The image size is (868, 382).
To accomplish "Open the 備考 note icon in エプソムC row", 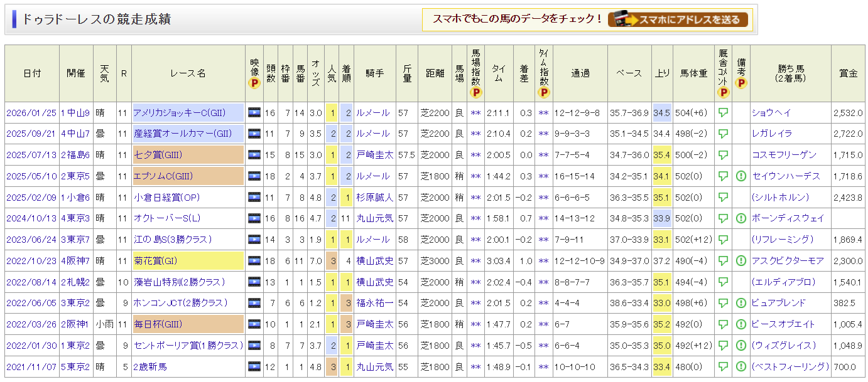I will tap(741, 176).
